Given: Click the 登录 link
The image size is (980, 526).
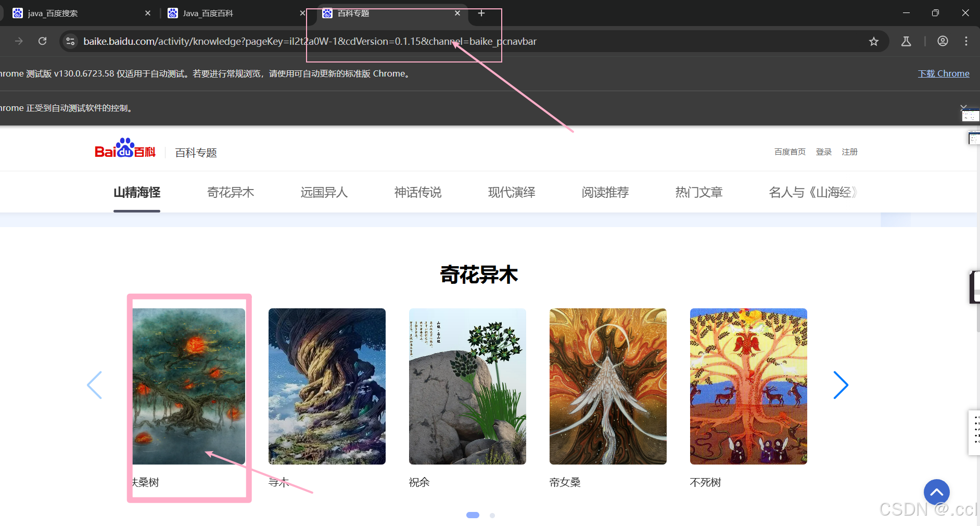Looking at the screenshot, I should pos(823,152).
